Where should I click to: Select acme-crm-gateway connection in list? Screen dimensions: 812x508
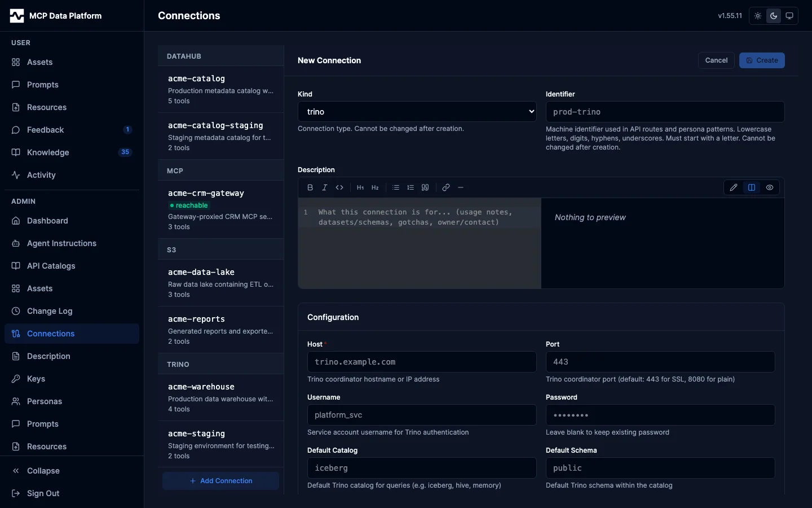pyautogui.click(x=221, y=209)
